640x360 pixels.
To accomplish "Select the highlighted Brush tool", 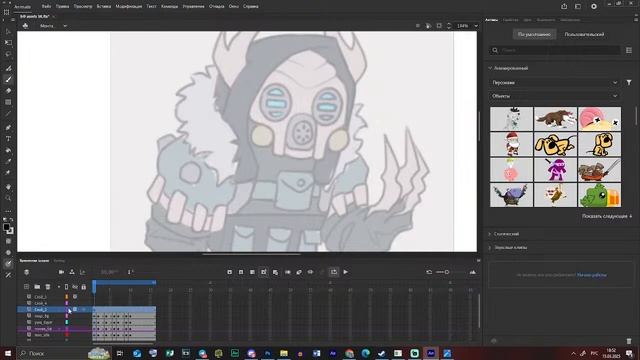I will click(x=8, y=80).
